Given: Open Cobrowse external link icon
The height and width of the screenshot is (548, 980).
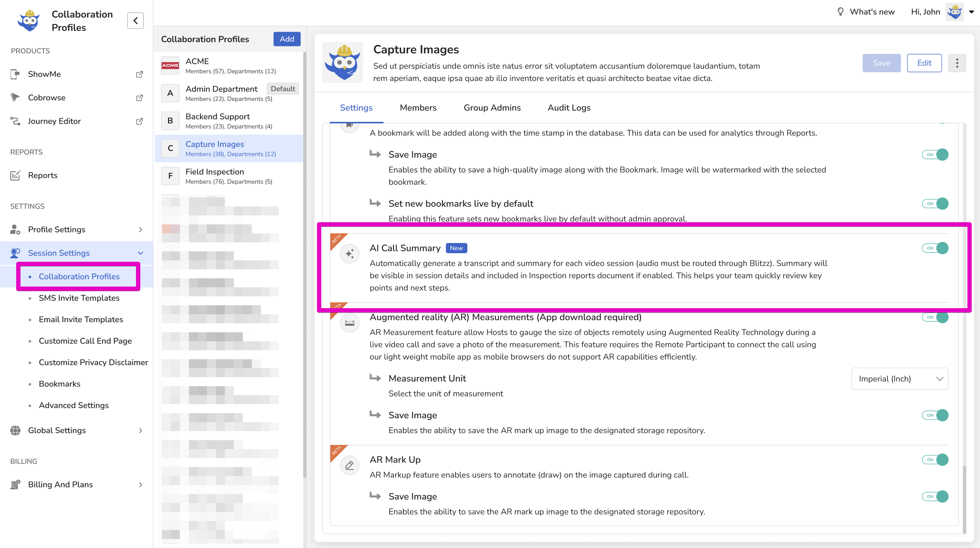Looking at the screenshot, I should click(x=139, y=98).
